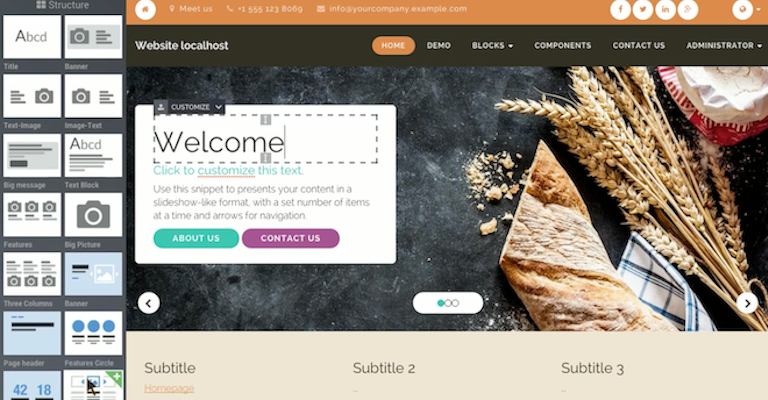This screenshot has width=768, height=400.
Task: Open the Facebook social icon
Action: pyautogui.click(x=620, y=9)
